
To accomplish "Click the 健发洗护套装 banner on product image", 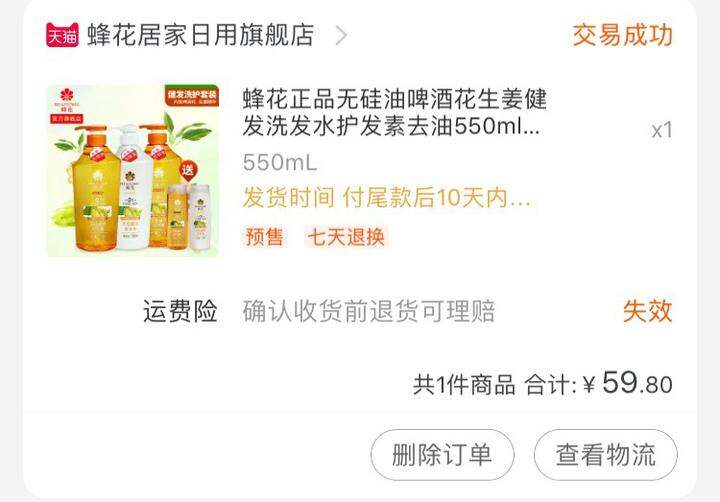I will click(x=191, y=96).
